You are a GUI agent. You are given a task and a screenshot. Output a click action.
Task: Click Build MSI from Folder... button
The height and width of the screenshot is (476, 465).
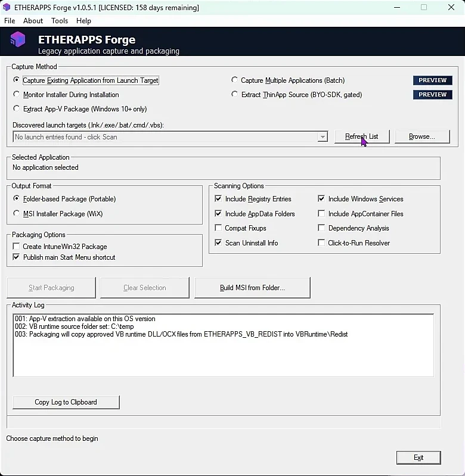coord(252,288)
